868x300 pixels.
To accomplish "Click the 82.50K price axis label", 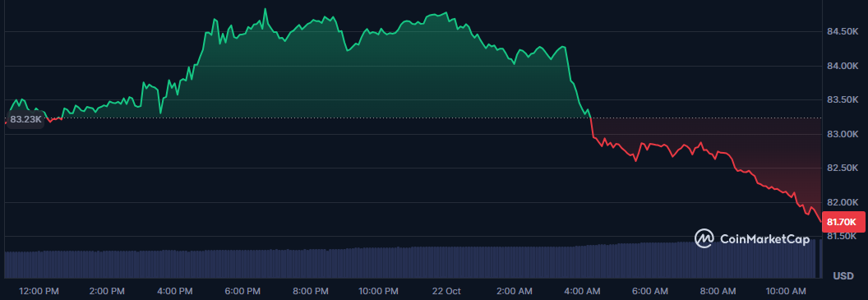I will tap(843, 168).
